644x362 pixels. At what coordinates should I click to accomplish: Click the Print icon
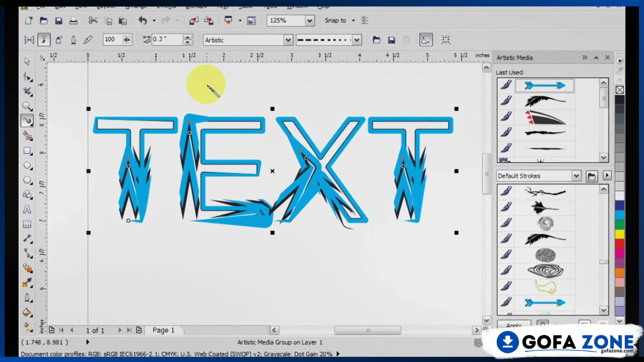click(73, 21)
